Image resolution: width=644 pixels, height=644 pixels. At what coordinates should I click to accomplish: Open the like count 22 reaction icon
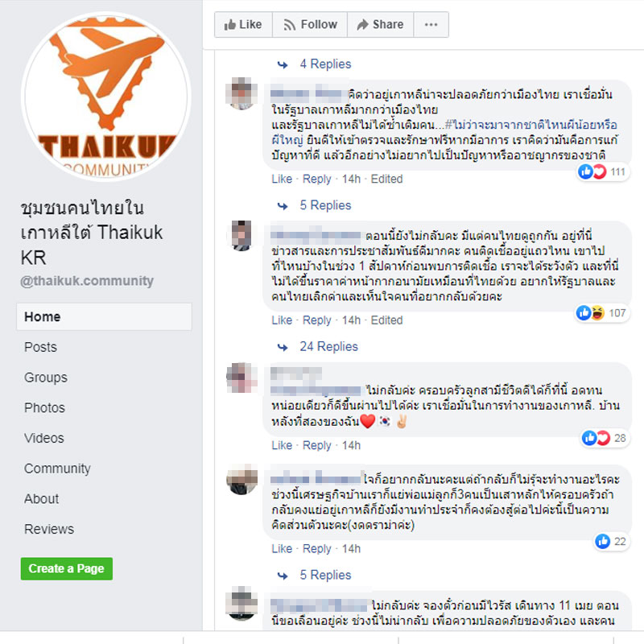pos(611,541)
